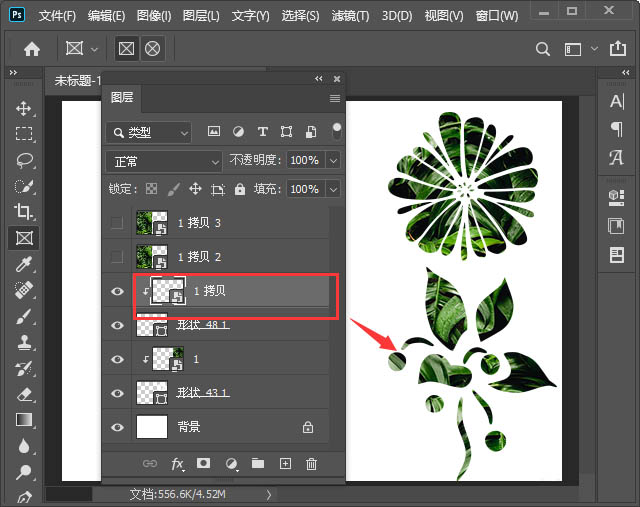Viewport: 640px width, 507px height.
Task: Open the 图像(I) menu
Action: tap(154, 16)
